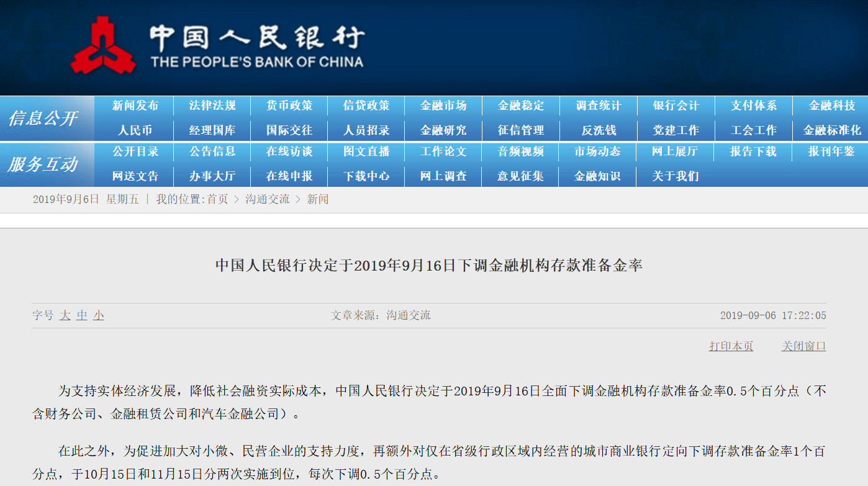Click the timestamp 2019-09-06 17:22:05
The width and height of the screenshot is (868, 486).
pos(773,315)
